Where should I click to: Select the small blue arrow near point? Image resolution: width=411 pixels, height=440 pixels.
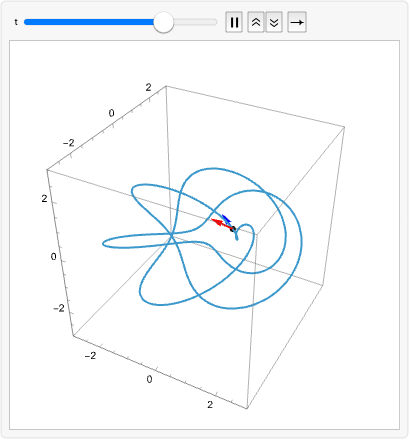point(227,219)
